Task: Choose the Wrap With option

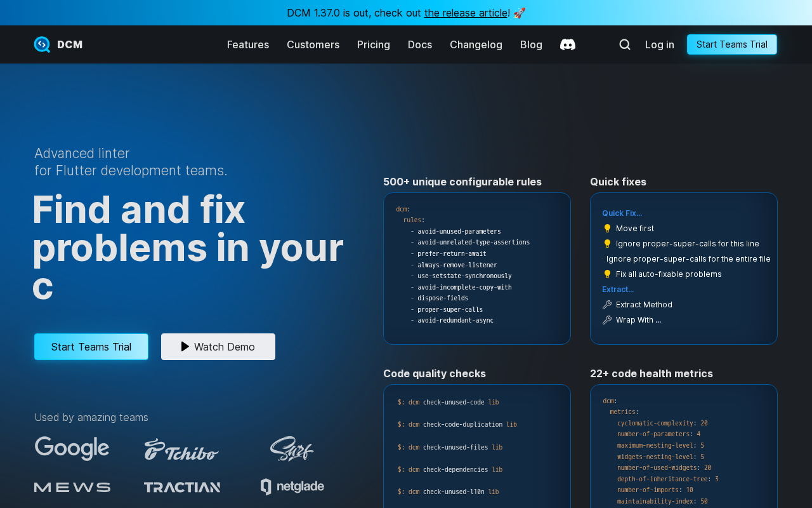Action: (638, 320)
